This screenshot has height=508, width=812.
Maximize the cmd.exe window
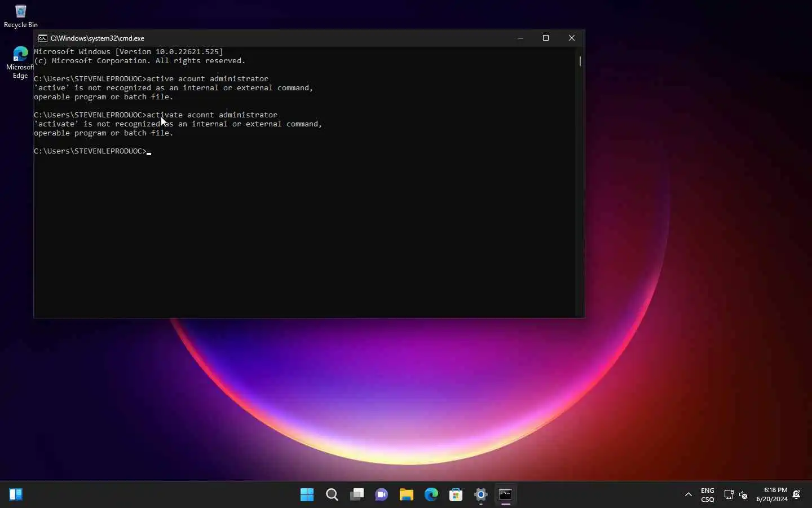pyautogui.click(x=546, y=38)
